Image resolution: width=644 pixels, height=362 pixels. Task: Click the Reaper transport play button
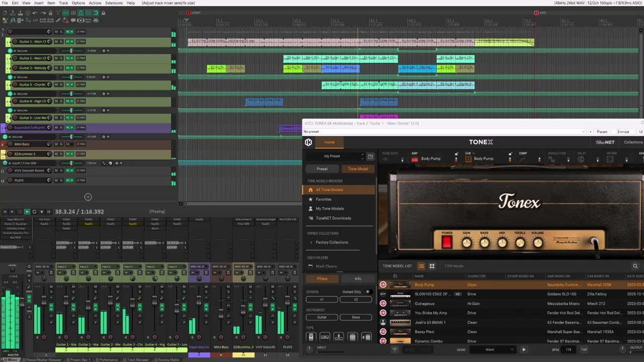[27, 212]
